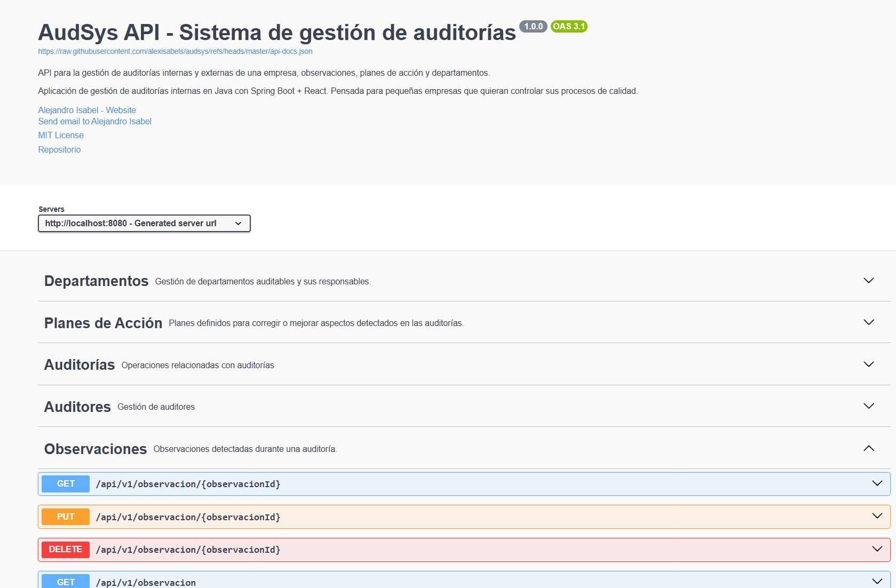Open the api-docs.json URL link
Viewport: 896px width, 588px height.
coord(175,51)
